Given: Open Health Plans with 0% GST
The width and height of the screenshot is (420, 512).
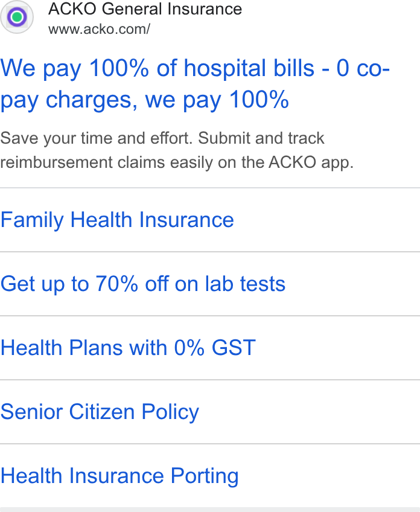Looking at the screenshot, I should (128, 347).
